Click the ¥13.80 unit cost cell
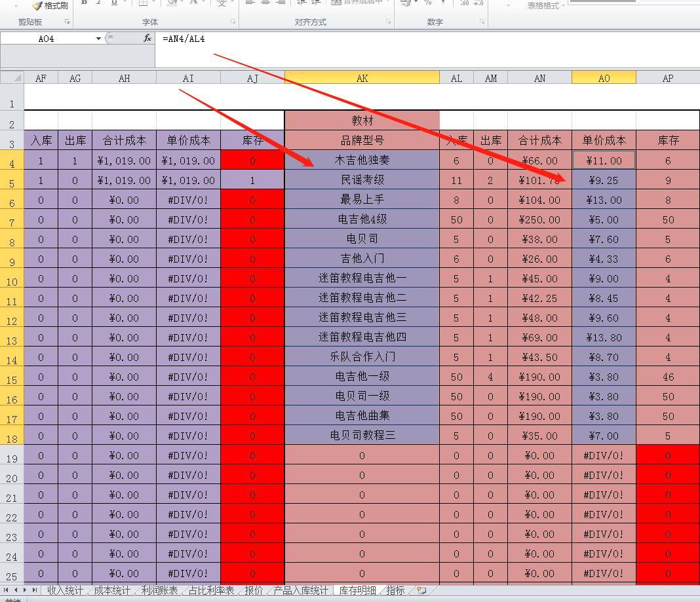Viewport: 700px width, 602px height. coord(604,337)
